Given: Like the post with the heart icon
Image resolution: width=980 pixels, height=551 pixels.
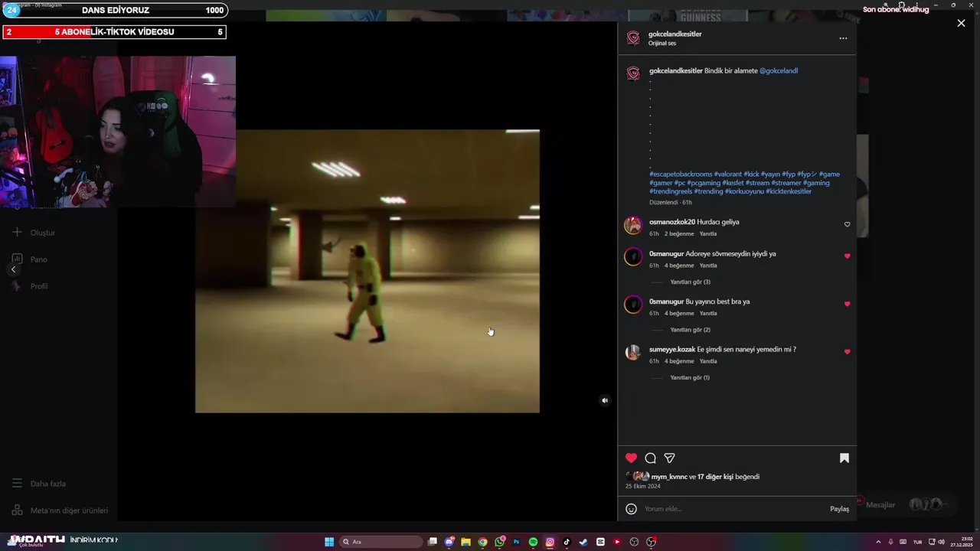Looking at the screenshot, I should coord(631,458).
